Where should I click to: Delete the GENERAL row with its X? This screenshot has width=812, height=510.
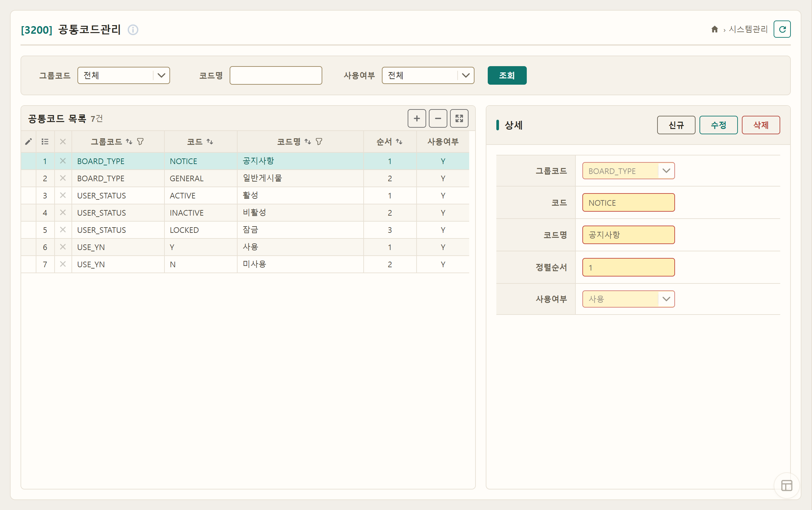63,178
